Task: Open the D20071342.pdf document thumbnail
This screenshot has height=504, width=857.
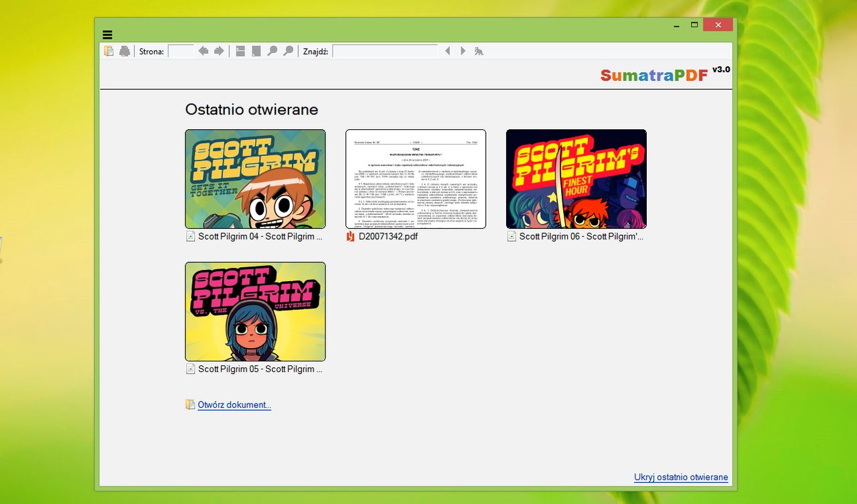Action: (x=416, y=179)
